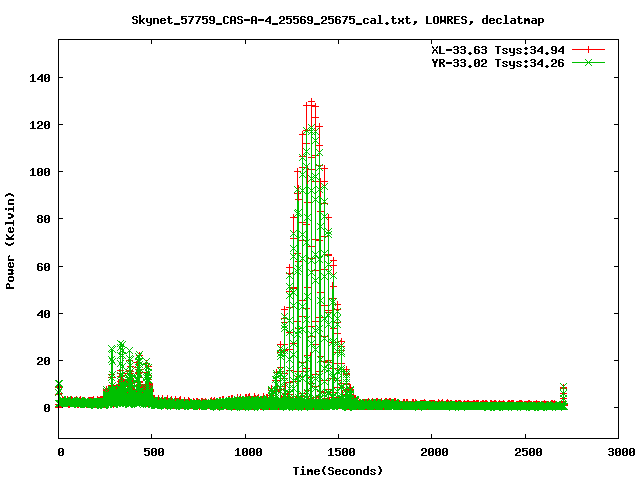
Task: Click the 500 x-axis tick label
Action: click(153, 452)
